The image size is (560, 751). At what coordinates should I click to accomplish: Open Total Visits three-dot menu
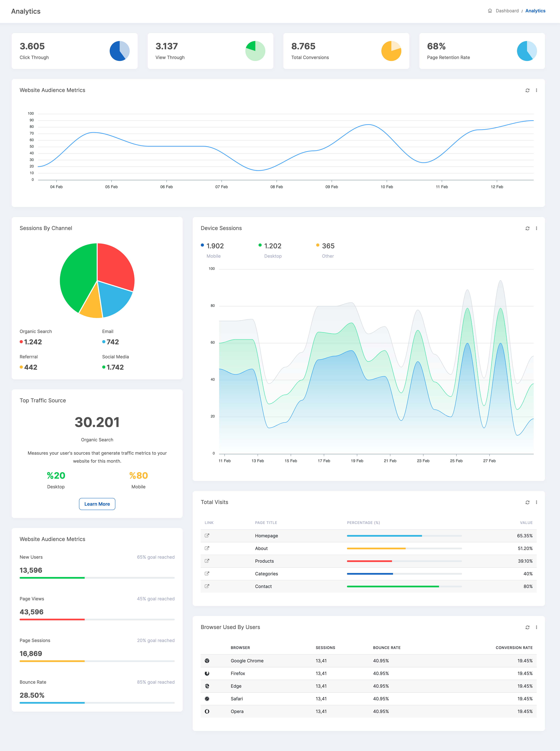tap(536, 502)
